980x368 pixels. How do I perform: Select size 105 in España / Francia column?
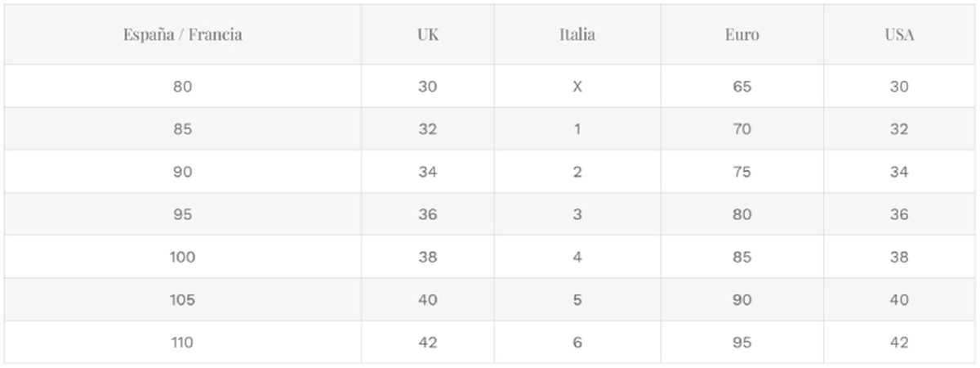[182, 300]
